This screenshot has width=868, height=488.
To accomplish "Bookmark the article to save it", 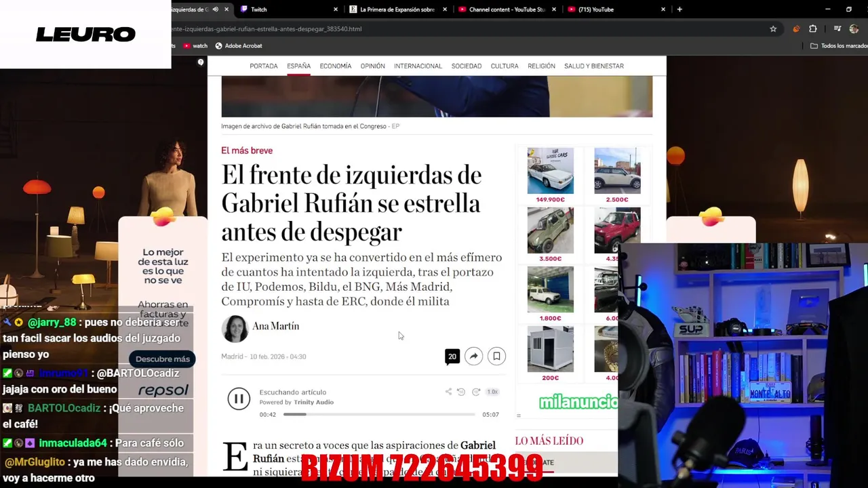I will coord(496,357).
